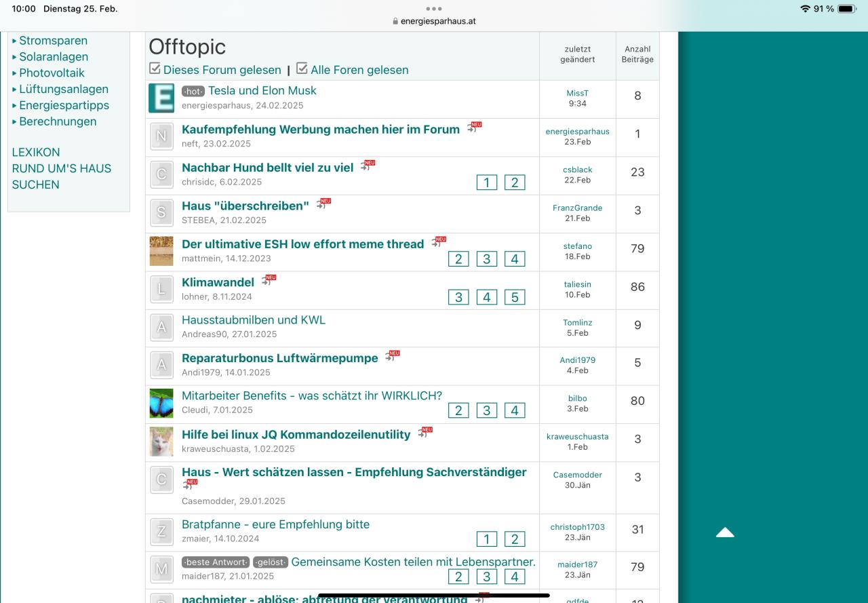Go to page 5 of Klimawandel
868x603 pixels.
514,297
